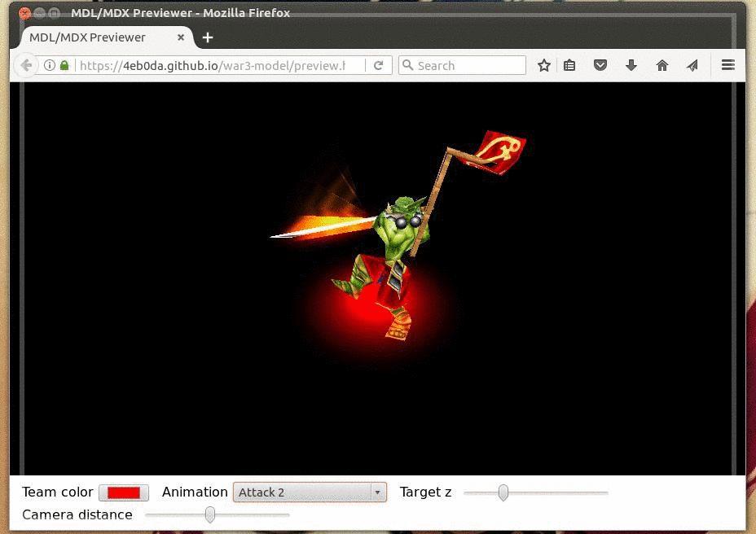
Task: Reload the page with the refresh icon
Action: coord(379,65)
